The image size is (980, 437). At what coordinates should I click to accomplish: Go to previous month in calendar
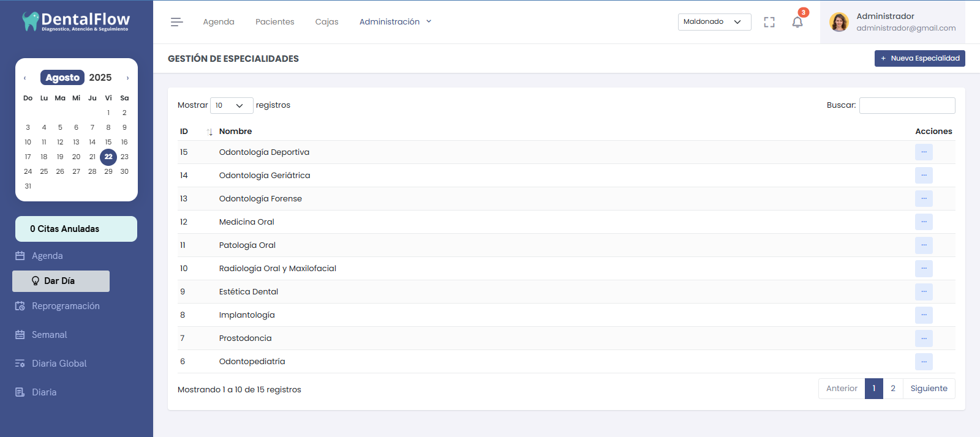24,78
